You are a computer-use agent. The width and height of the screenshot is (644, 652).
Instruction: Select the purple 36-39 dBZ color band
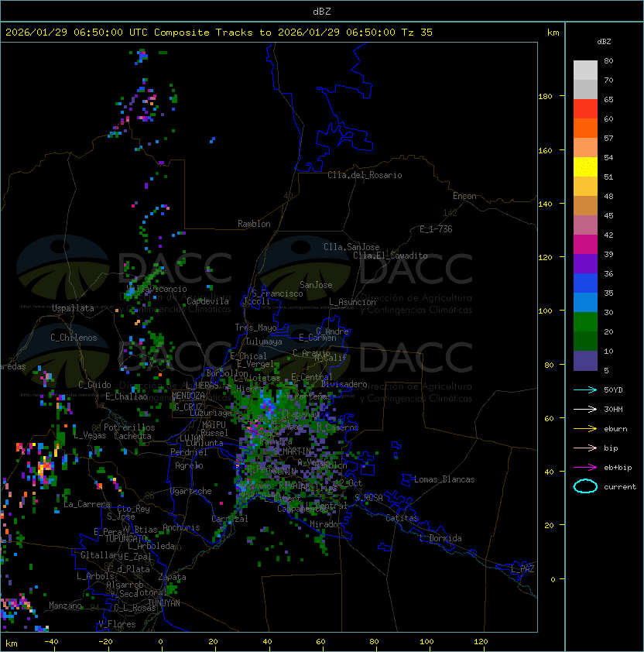(585, 264)
